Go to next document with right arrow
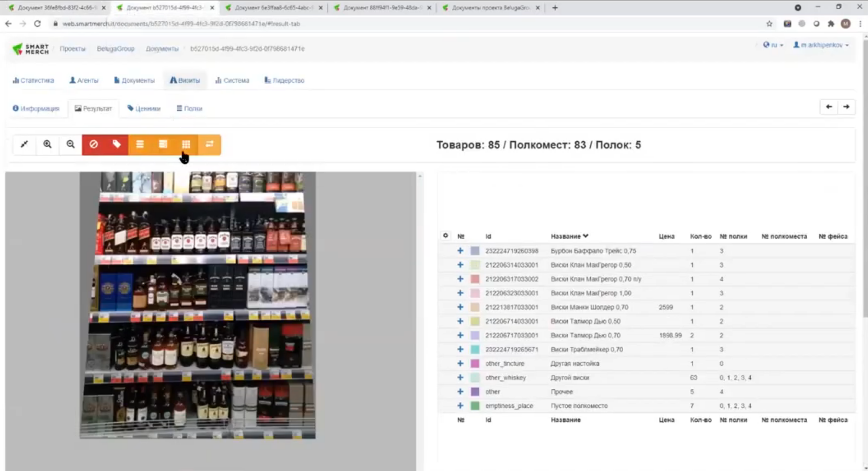 (x=846, y=107)
